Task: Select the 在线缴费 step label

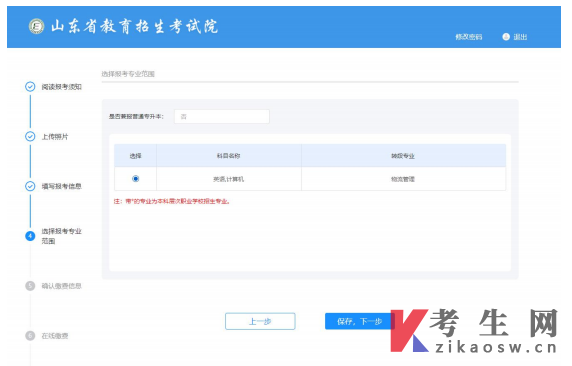Action: click(x=55, y=336)
